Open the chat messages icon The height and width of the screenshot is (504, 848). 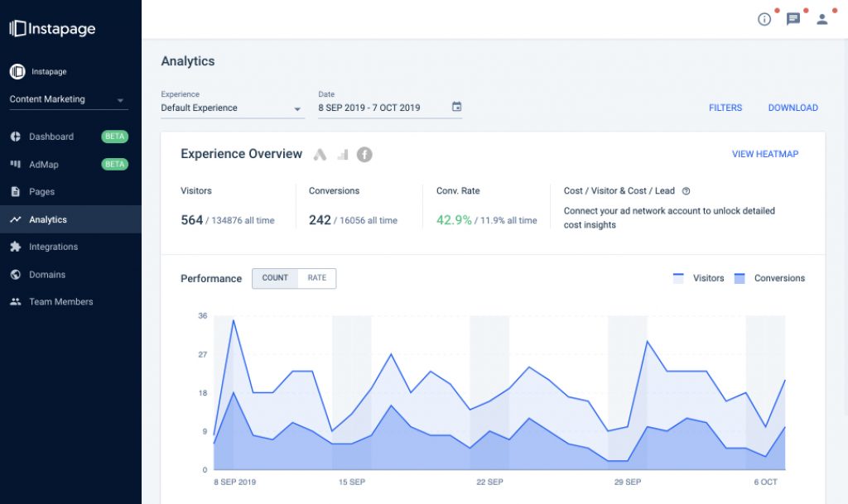[793, 19]
